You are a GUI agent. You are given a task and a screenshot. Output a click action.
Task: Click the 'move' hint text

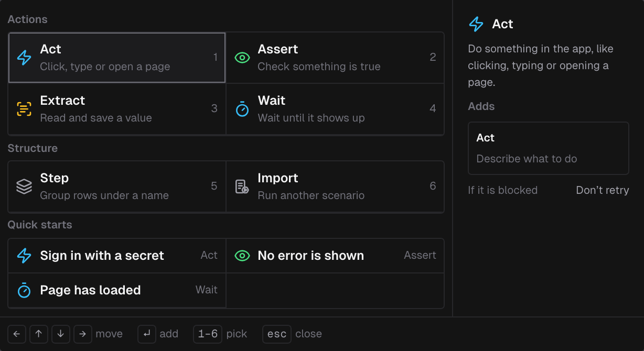pos(109,334)
